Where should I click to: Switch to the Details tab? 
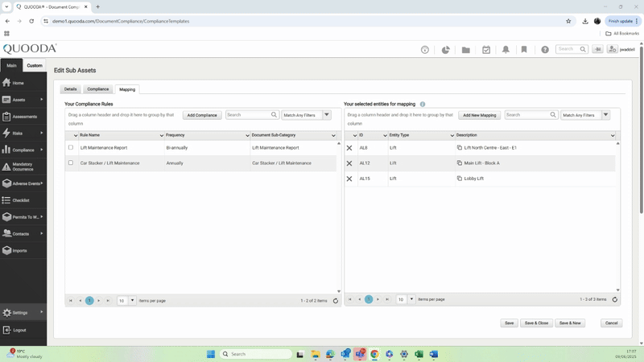[70, 89]
